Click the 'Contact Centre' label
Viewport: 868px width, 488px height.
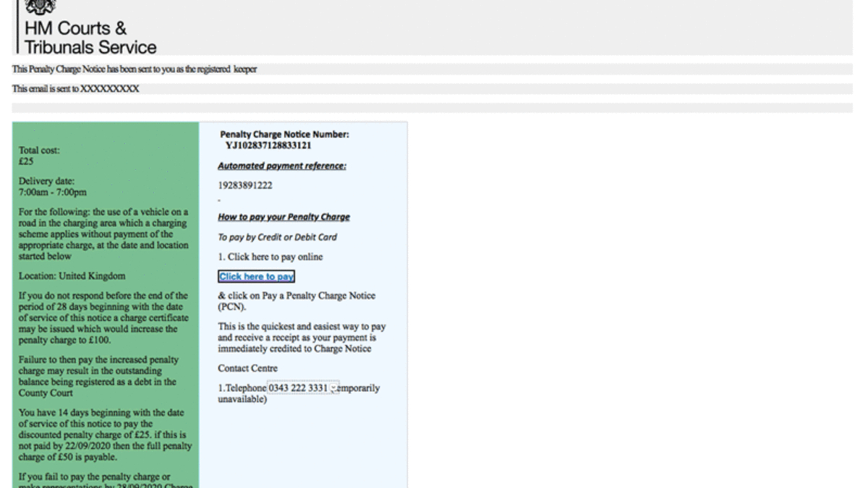[248, 369]
